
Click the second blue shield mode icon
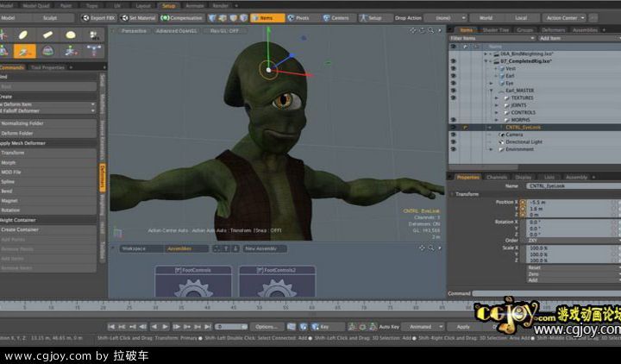click(x=223, y=18)
